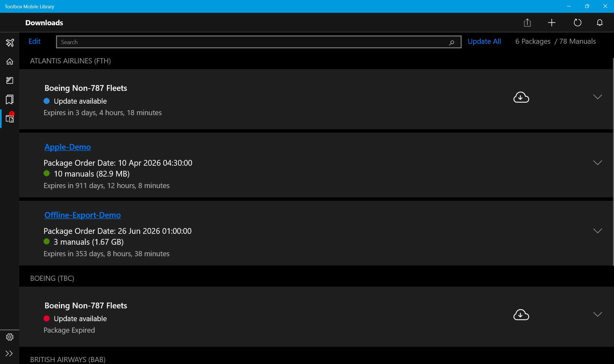Click the ATLANTIS AIRLINES (FTH) group header
The width and height of the screenshot is (614, 364).
tap(70, 61)
